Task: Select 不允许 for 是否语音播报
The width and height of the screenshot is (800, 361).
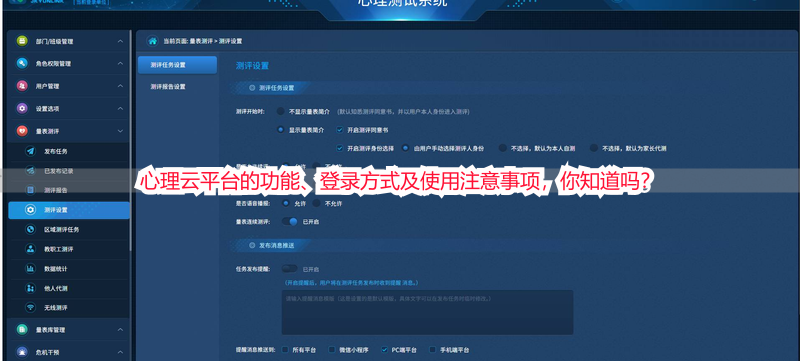Action: click(x=316, y=203)
